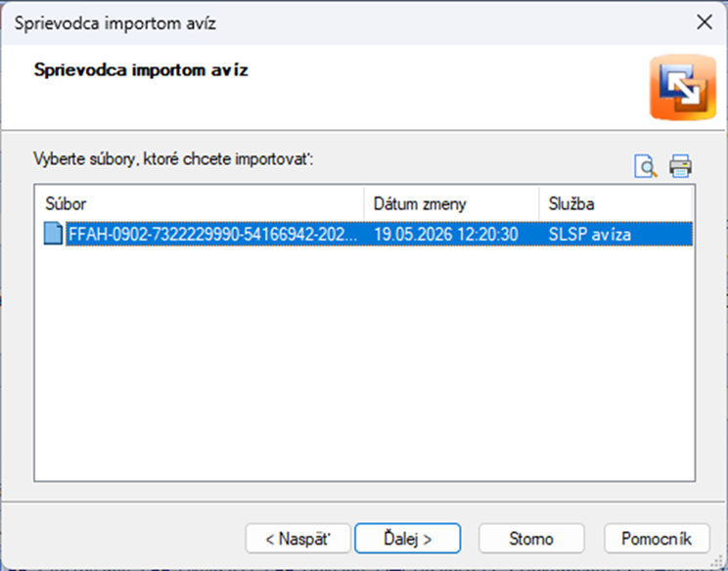Viewport: 728px width, 571px height.
Task: Continue with the Ďalej button
Action: coord(408,539)
